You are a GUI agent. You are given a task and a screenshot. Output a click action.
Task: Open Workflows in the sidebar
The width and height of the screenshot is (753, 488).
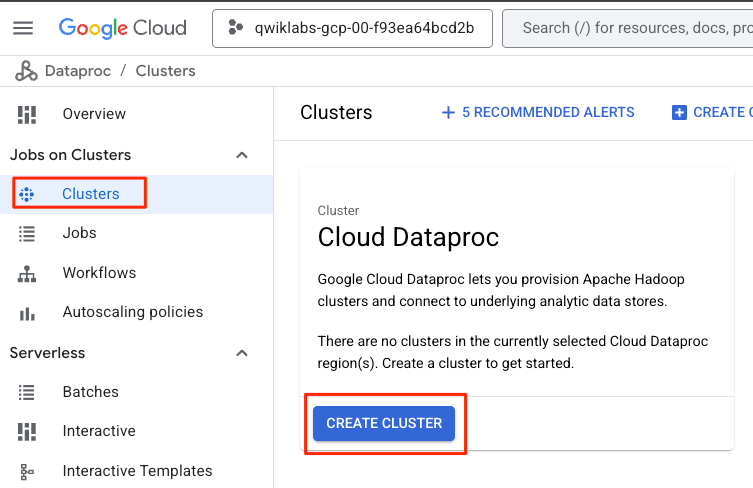[x=99, y=273]
